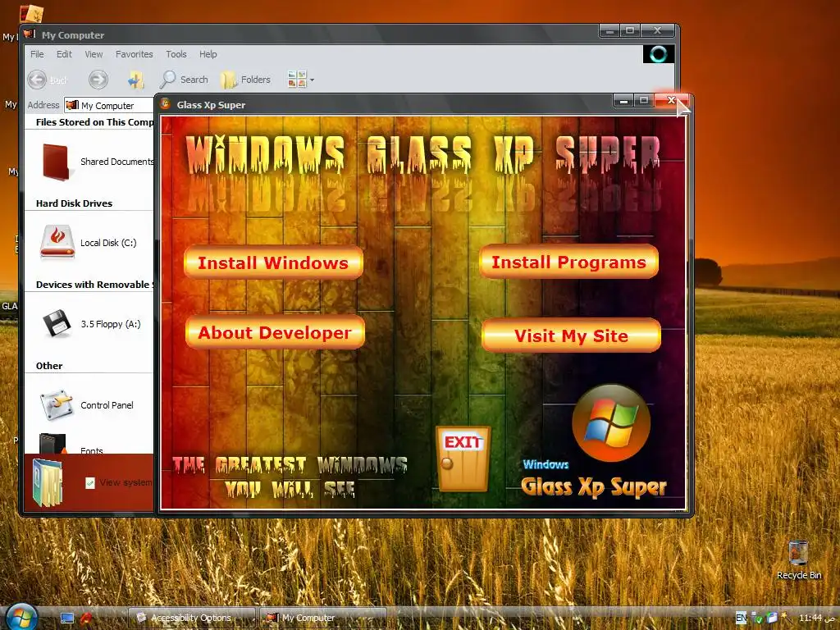Click the 'Shared Documents' label
This screenshot has height=630, width=840.
click(116, 162)
